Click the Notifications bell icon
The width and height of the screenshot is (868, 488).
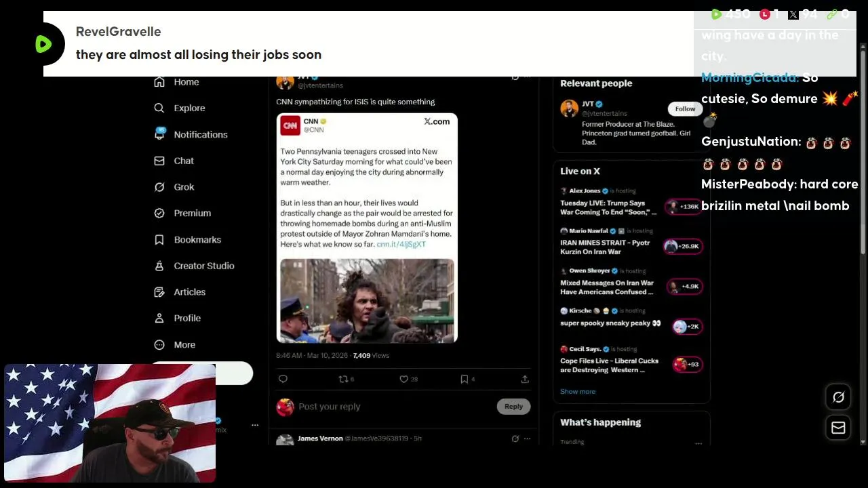coord(159,134)
